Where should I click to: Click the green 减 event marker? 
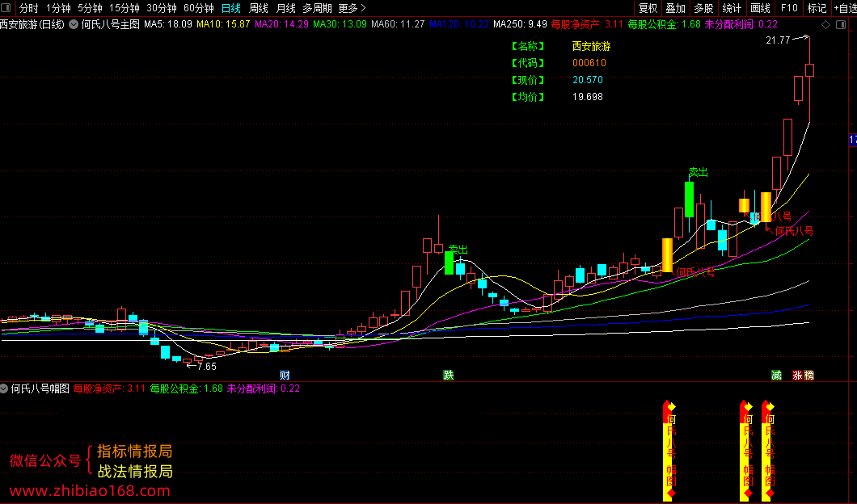[x=776, y=375]
